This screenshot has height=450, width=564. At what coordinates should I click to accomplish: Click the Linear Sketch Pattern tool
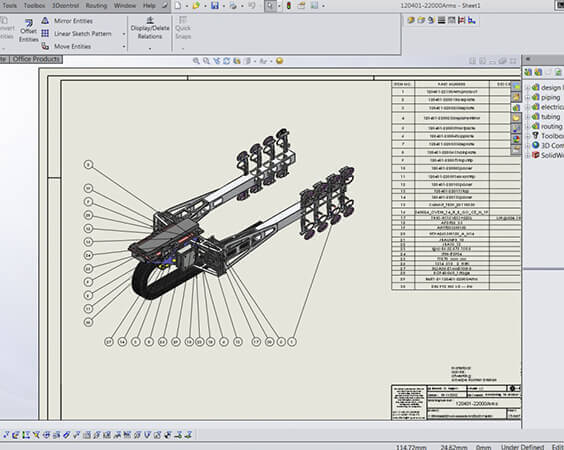click(76, 33)
